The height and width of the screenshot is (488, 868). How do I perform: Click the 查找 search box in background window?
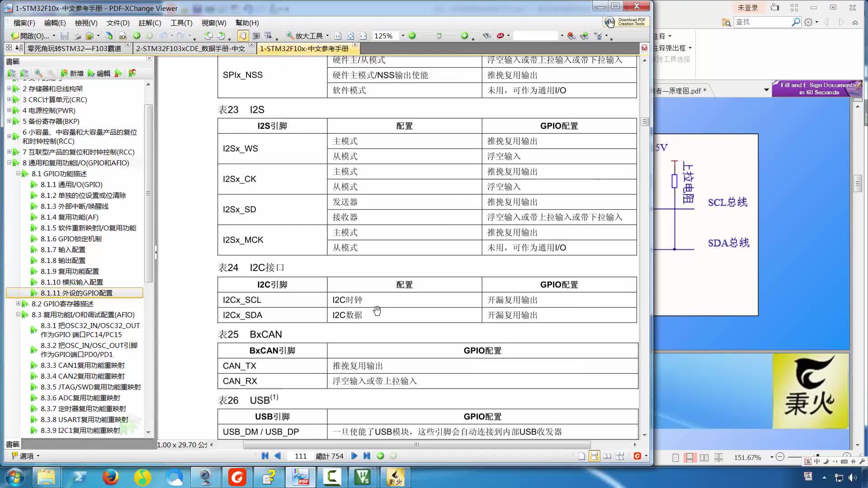[x=763, y=22]
